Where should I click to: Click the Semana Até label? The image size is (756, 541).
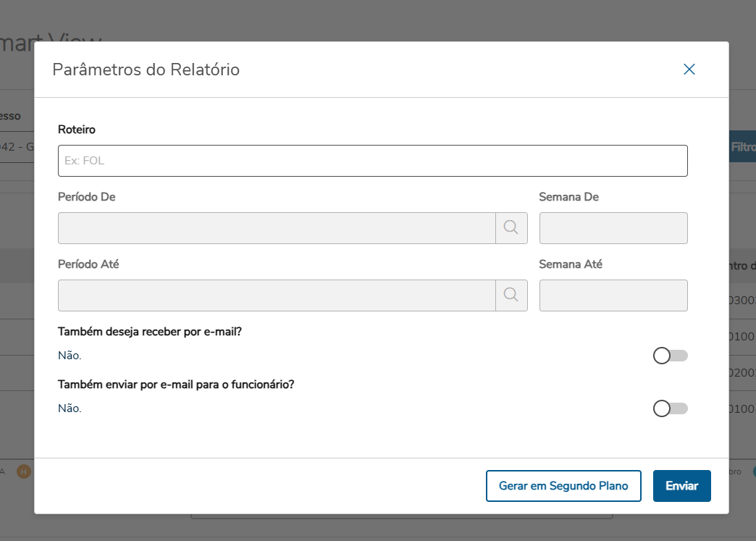click(x=571, y=264)
